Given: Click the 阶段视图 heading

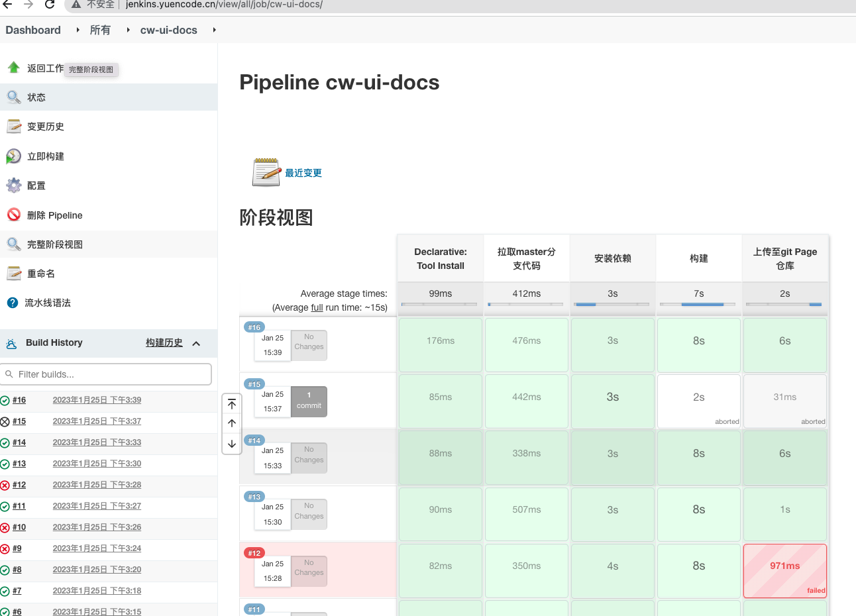Looking at the screenshot, I should click(x=276, y=217).
